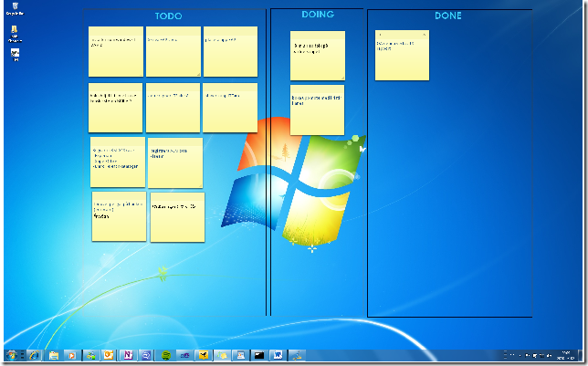The image size is (588, 366).
Task: Add a new note using the DONE note's plus
Action: pyautogui.click(x=379, y=34)
